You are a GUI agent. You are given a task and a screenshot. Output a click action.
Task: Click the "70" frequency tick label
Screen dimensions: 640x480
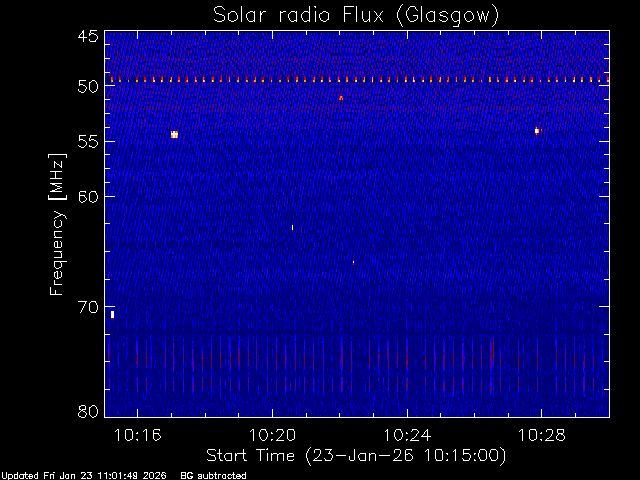88,307
